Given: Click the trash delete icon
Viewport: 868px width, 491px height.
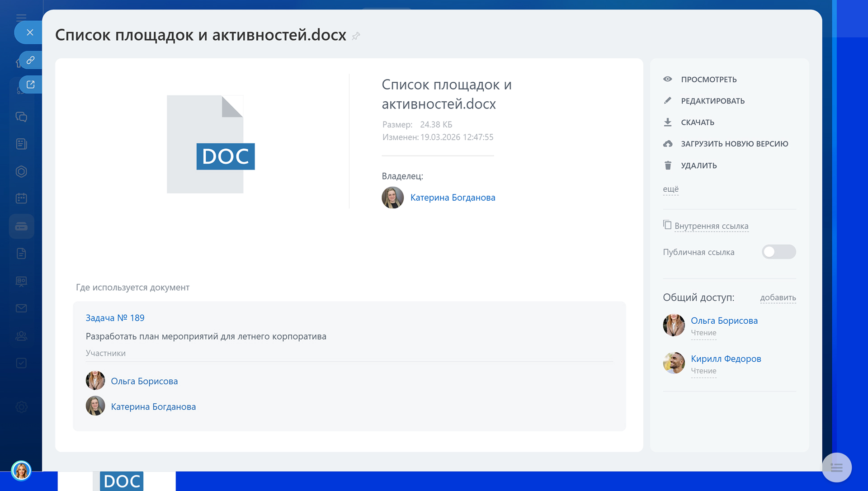Looking at the screenshot, I should pos(667,165).
